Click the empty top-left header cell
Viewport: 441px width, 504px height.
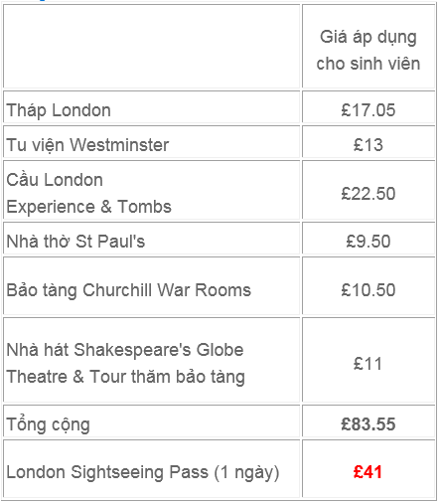pos(152,47)
